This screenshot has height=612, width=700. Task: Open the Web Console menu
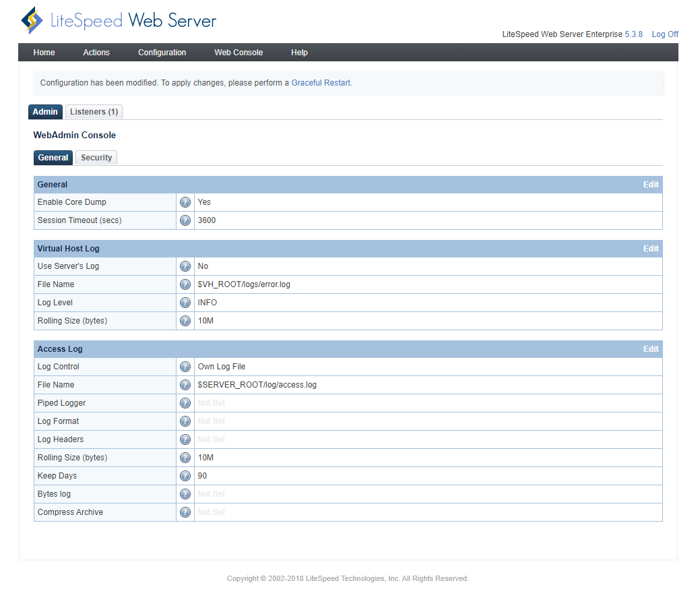[238, 53]
